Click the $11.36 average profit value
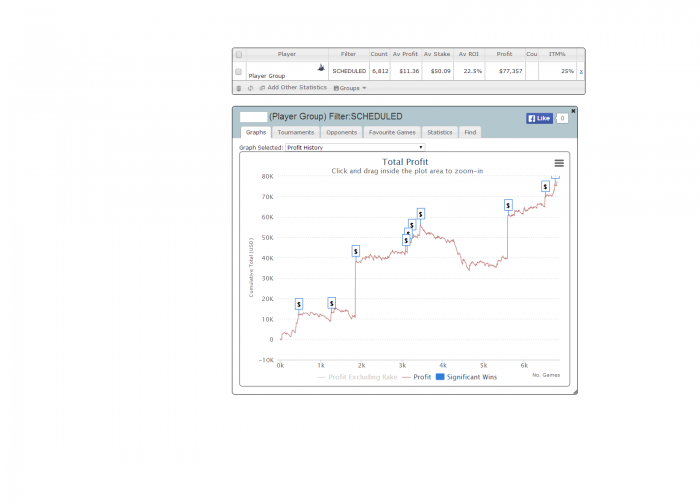This screenshot has height=504, width=700. pyautogui.click(x=409, y=71)
